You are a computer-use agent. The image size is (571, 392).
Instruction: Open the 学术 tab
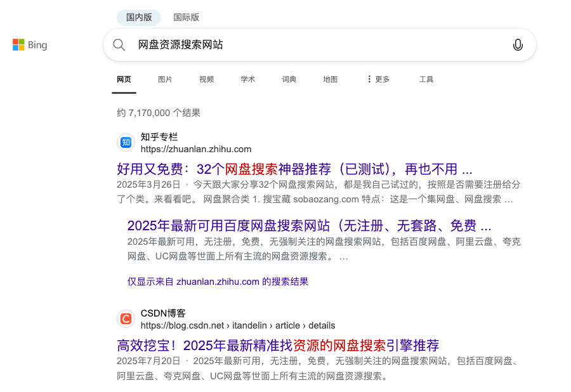tap(248, 79)
